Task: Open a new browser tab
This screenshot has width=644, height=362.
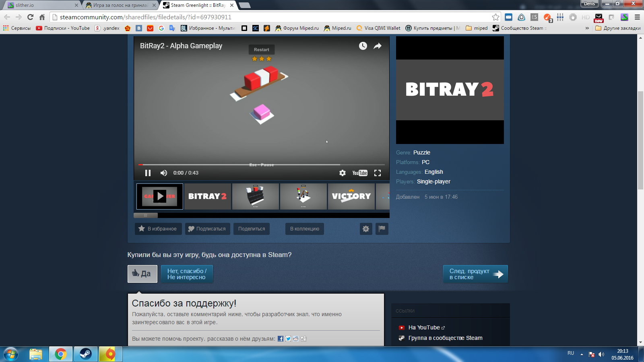Action: 244,5
